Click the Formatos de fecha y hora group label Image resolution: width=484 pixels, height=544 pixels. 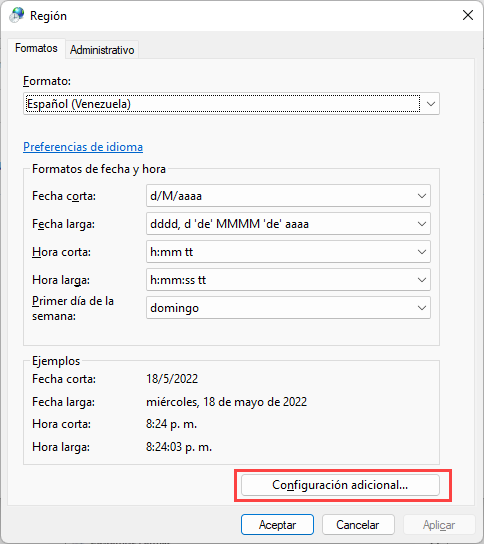99,169
